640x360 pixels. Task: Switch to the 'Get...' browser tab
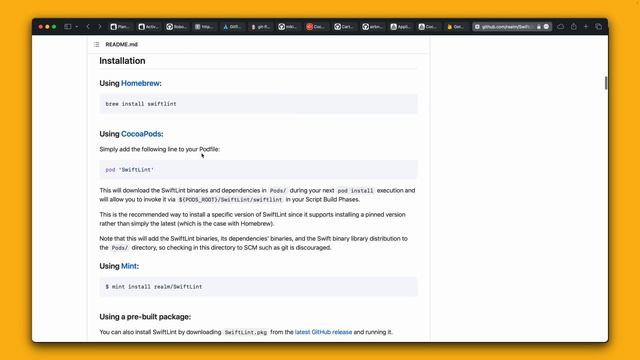pyautogui.click(x=456, y=27)
